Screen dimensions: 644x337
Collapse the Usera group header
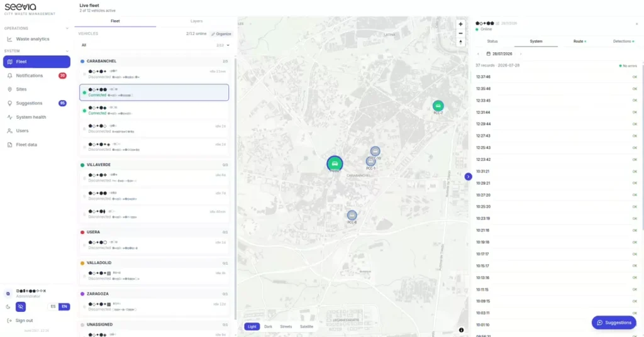(154, 232)
